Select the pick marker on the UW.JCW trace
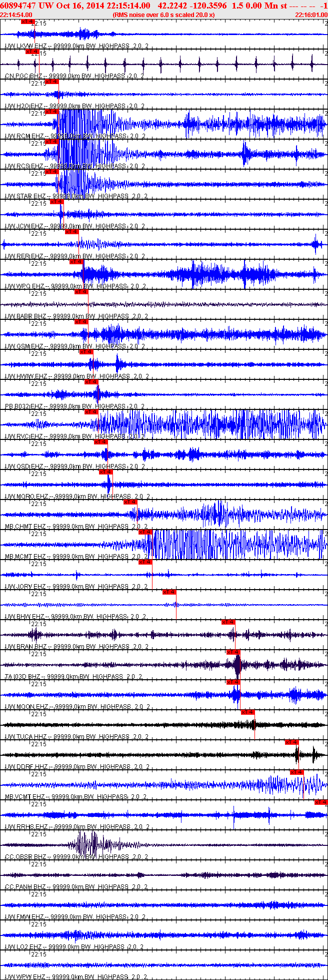Image resolution: width=328 pixels, height=980 pixels. click(56, 202)
